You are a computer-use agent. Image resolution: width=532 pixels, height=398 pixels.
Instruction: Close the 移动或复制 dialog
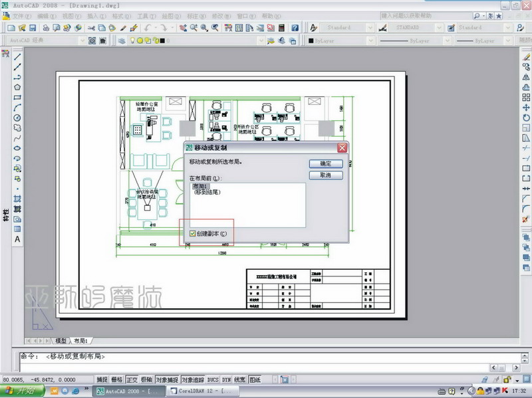point(342,148)
